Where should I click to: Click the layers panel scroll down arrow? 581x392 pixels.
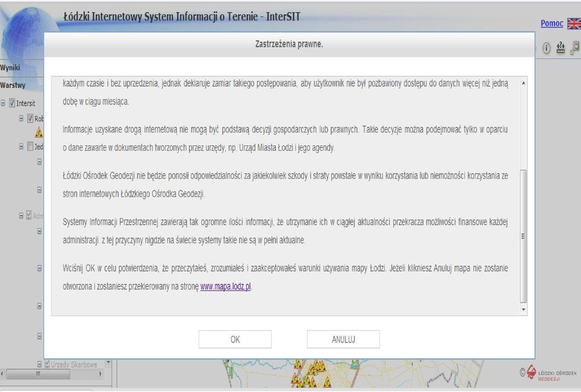(108, 362)
